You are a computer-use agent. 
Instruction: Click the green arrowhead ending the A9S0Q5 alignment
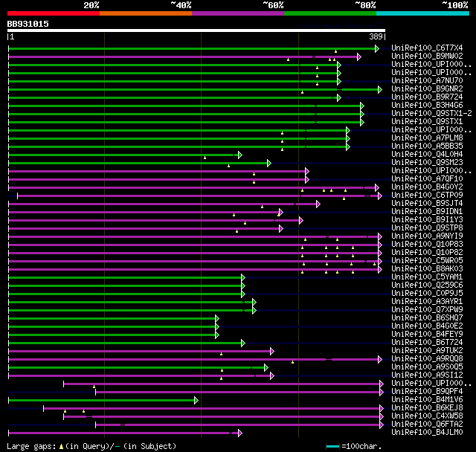[x=266, y=368]
